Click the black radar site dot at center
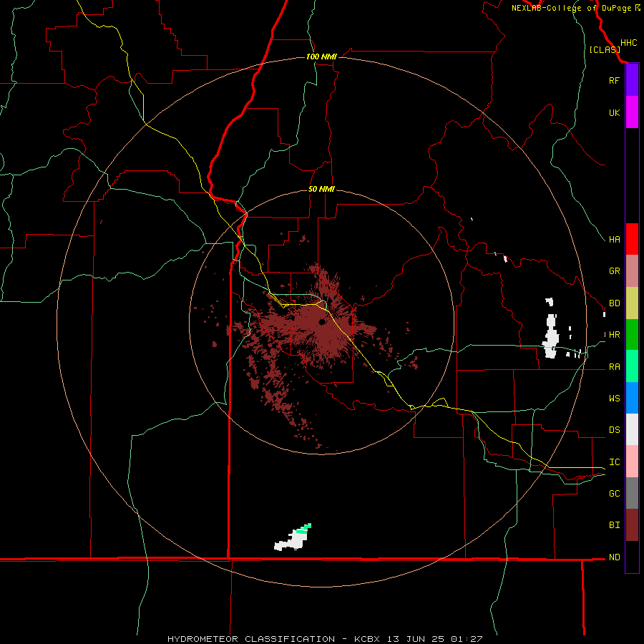Viewport: 644px width, 644px height. [321, 321]
